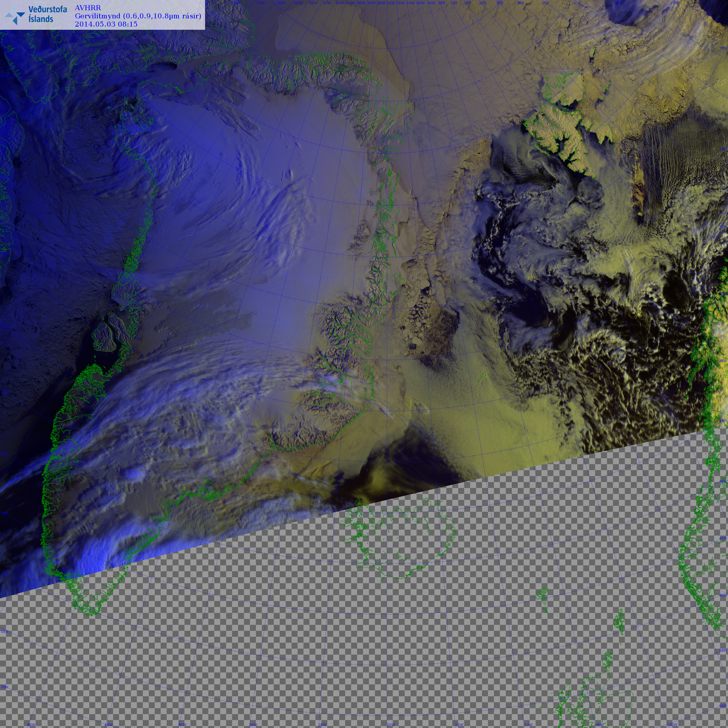Click the 30W longitude label at bottom edge
Screen dimensions: 728x728
(253, 725)
